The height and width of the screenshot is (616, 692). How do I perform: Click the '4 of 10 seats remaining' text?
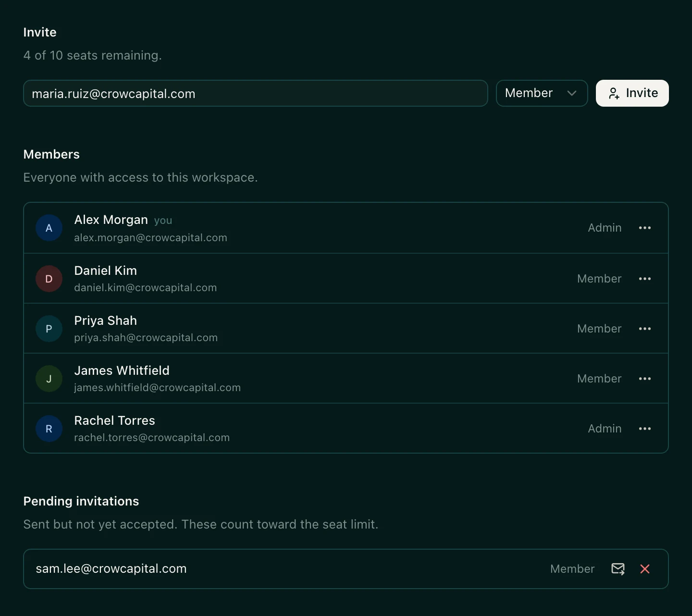pos(93,55)
